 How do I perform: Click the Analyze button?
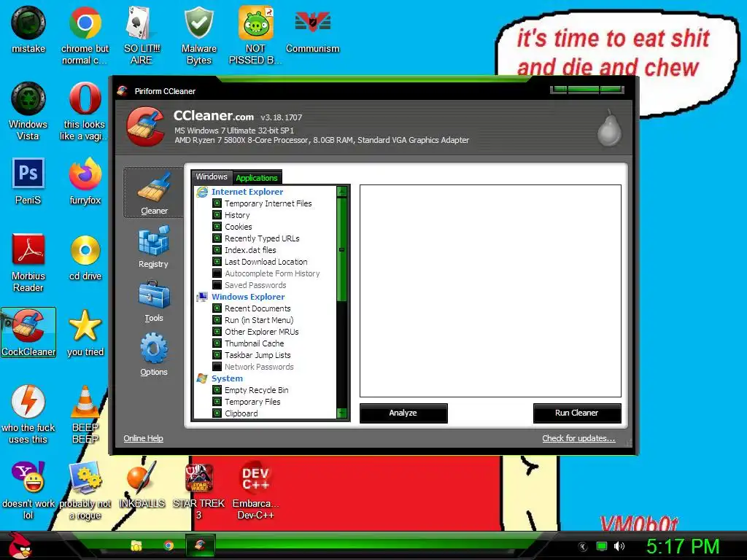[x=403, y=413]
